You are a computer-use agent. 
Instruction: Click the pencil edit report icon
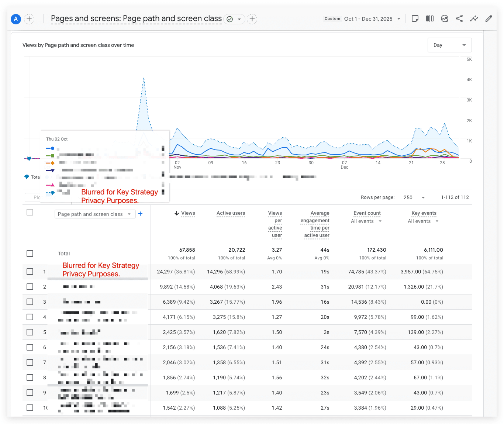click(489, 19)
